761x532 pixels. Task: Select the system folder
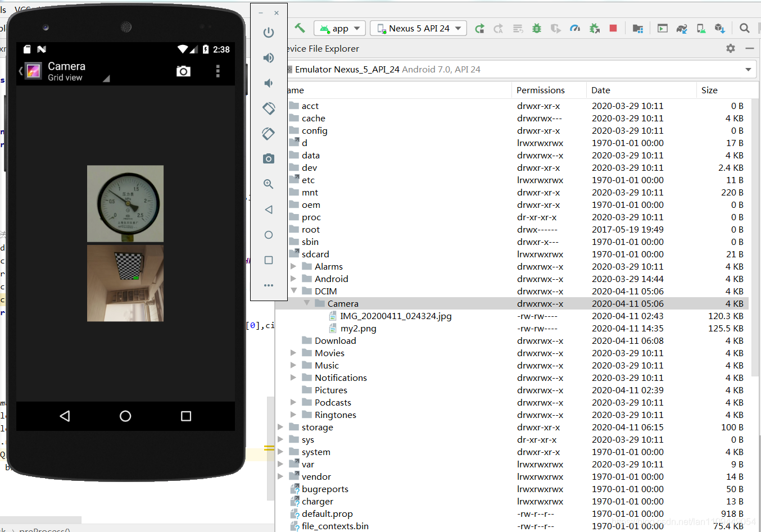316,452
